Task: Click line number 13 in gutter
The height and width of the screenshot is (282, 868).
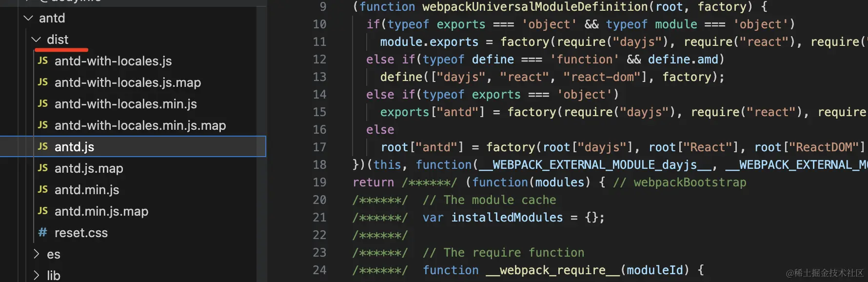Action: click(x=319, y=77)
